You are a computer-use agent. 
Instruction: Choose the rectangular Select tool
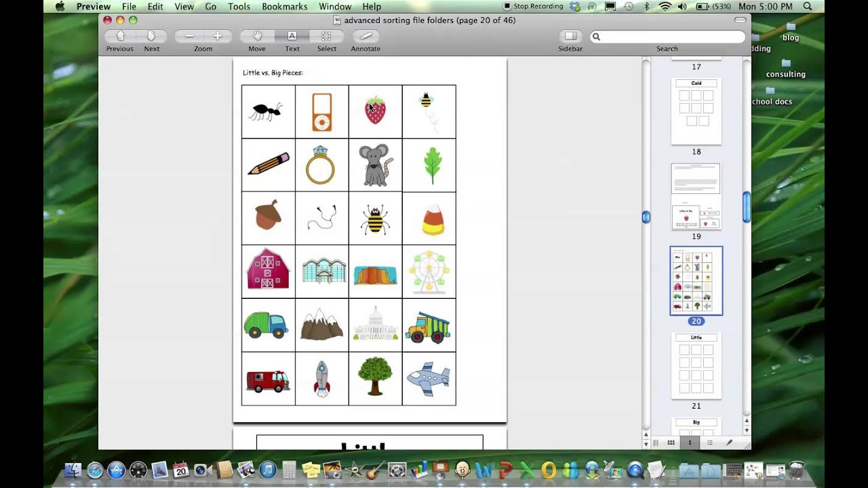click(x=326, y=36)
